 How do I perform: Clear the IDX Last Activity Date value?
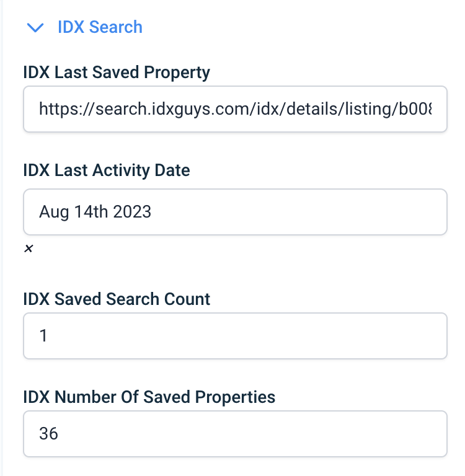(x=28, y=249)
